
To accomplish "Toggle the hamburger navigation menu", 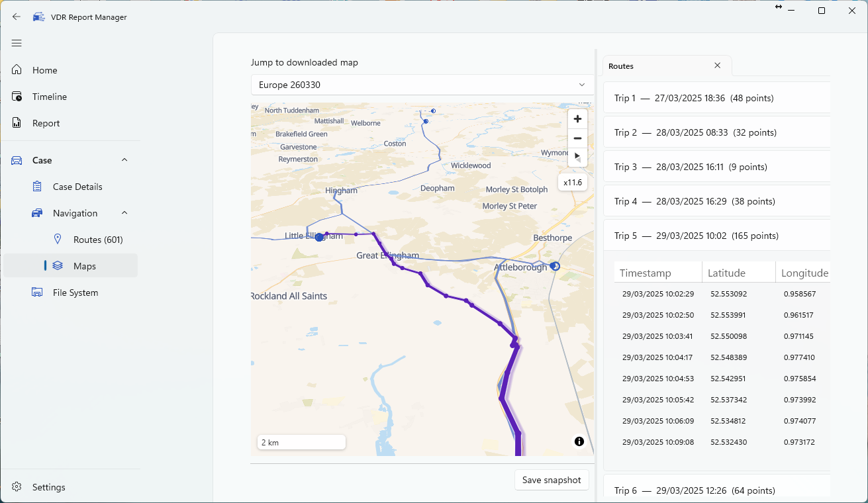I will click(x=17, y=43).
